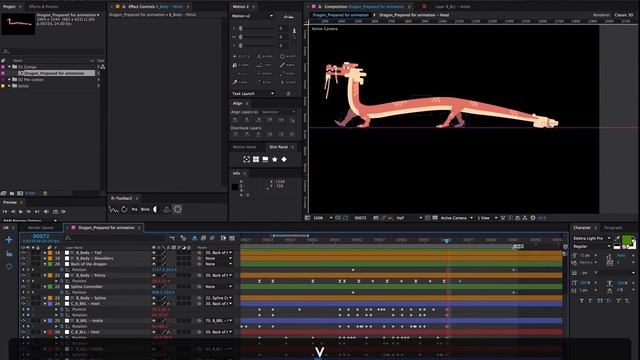Open the 100% magnification dropdown
Viewport: 640px width, 360px height.
pos(323,218)
